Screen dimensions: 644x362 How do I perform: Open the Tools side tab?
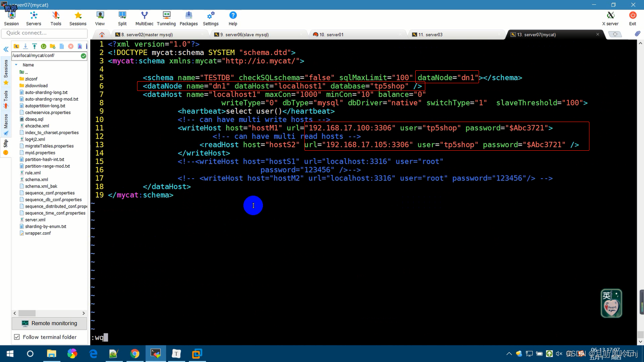click(6, 99)
